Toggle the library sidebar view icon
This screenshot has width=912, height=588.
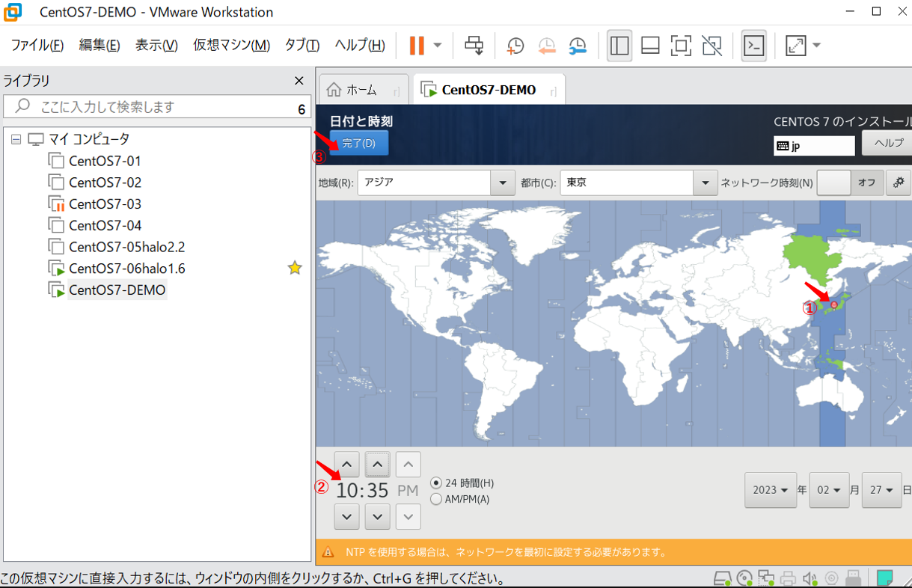pos(619,46)
